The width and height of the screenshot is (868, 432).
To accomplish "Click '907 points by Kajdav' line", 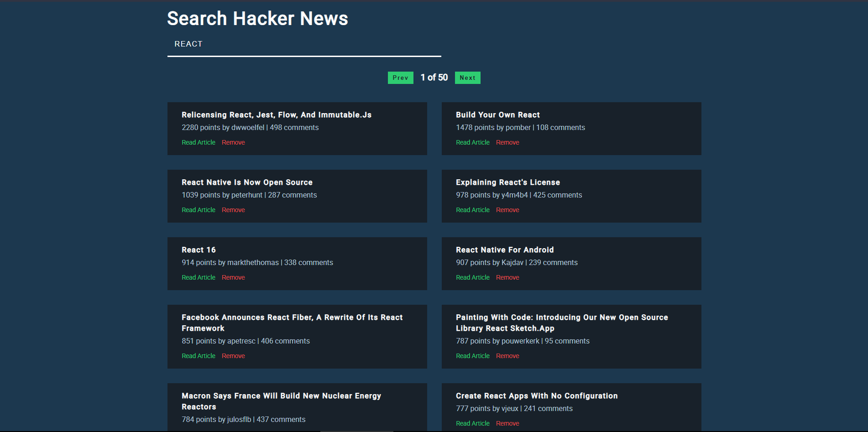I will 517,263.
